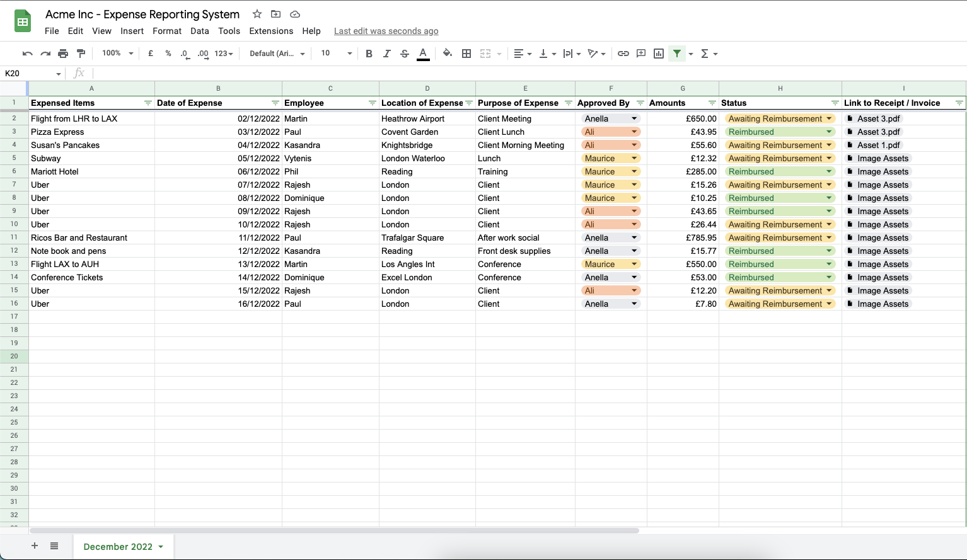Click the Name Box showing K20
The image size is (967, 560).
32,73
